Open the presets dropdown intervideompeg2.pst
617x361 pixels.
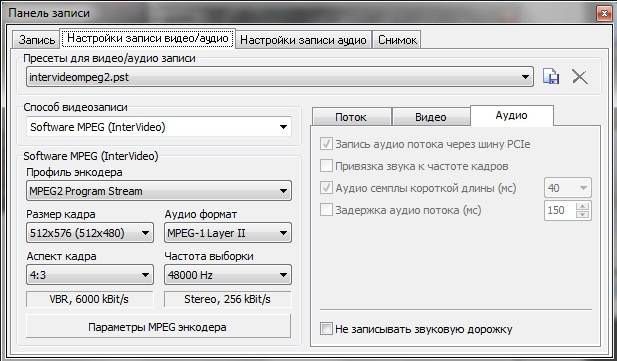(x=280, y=77)
